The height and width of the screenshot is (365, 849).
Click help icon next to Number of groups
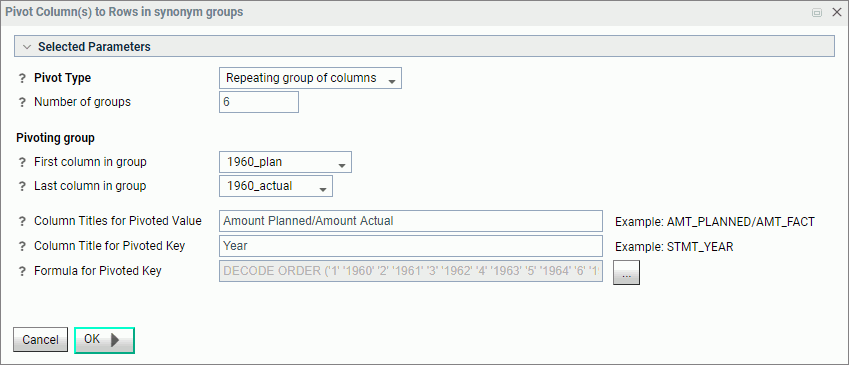click(22, 102)
